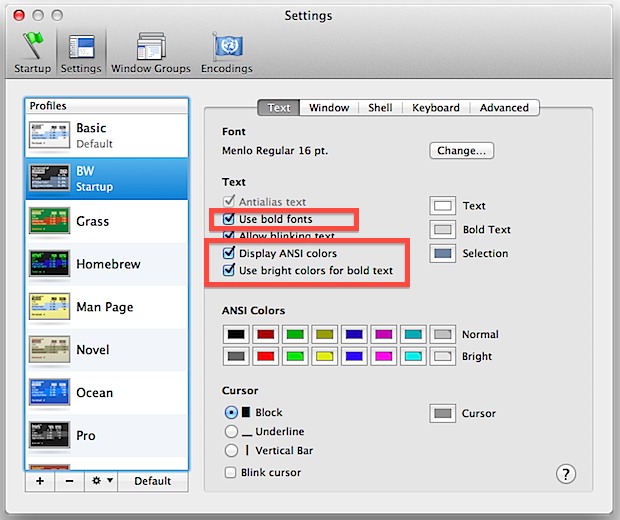Switch to the Advanced tab
The width and height of the screenshot is (620, 520).
click(x=505, y=108)
